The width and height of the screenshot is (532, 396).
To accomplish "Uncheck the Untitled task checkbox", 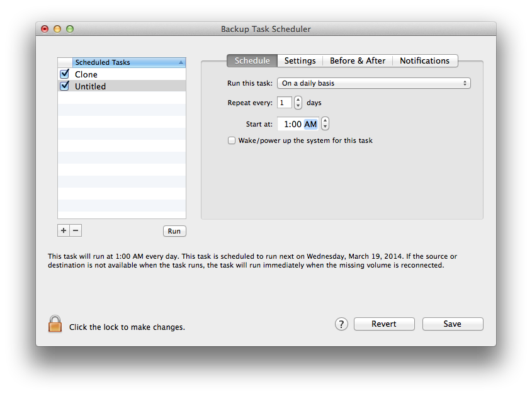I will pyautogui.click(x=64, y=86).
